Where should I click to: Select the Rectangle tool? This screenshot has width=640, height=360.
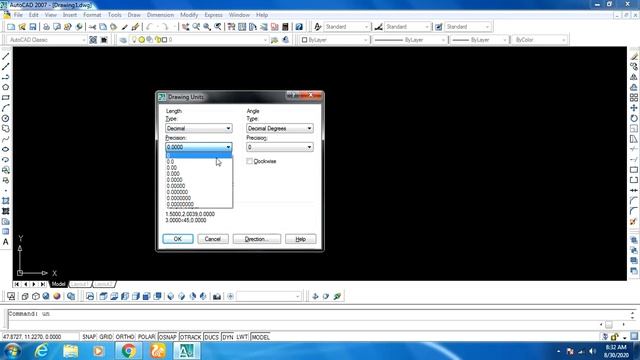click(6, 98)
